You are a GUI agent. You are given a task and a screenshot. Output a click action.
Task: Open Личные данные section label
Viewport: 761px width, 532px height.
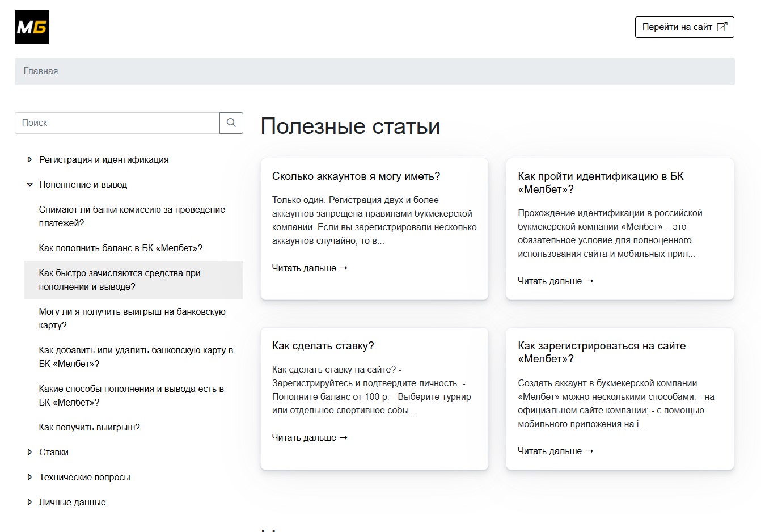pos(72,503)
